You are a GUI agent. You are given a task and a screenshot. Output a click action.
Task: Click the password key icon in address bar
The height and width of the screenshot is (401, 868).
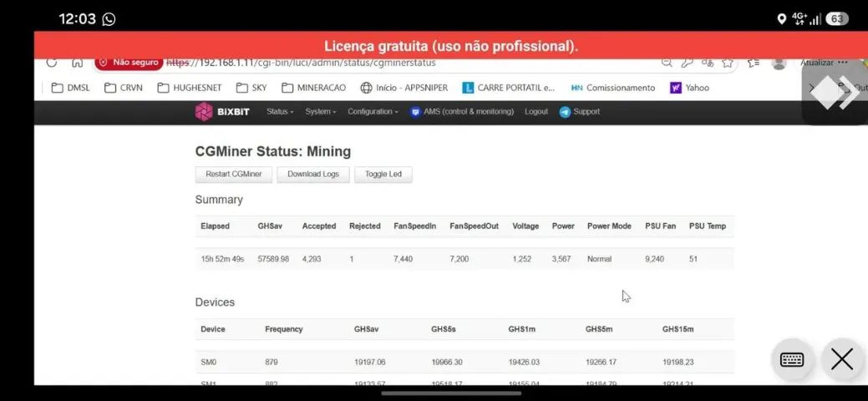(687, 63)
